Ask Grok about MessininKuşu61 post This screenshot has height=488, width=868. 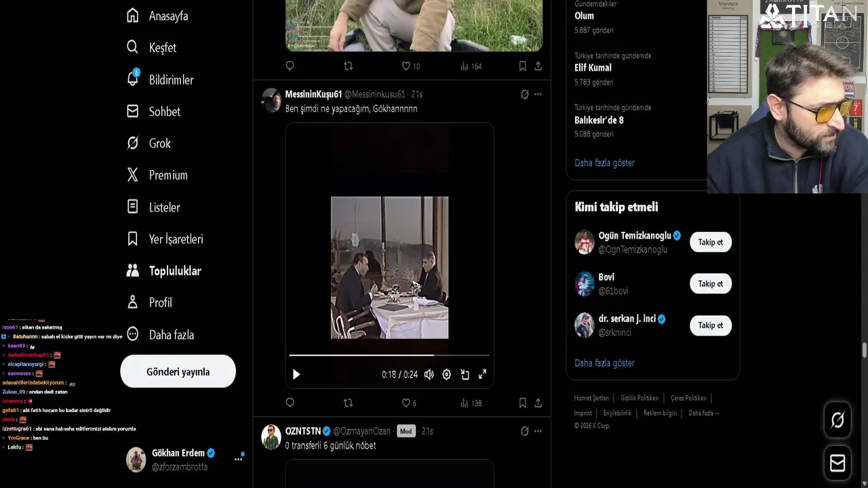pos(524,94)
